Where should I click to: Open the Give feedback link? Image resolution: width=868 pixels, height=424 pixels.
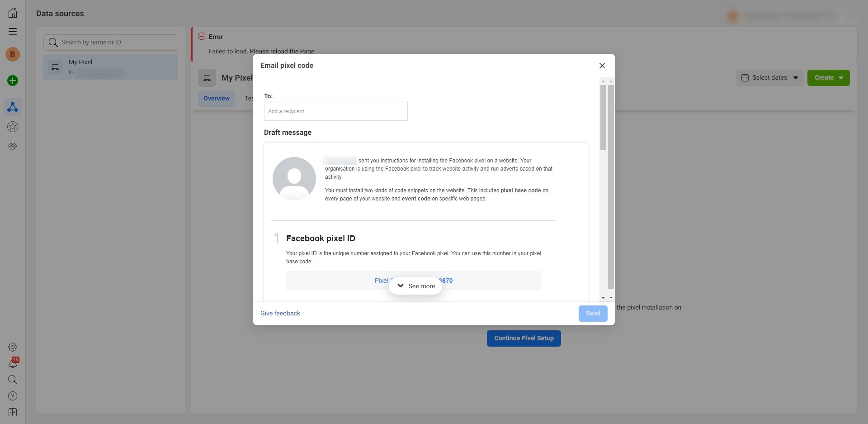280,313
